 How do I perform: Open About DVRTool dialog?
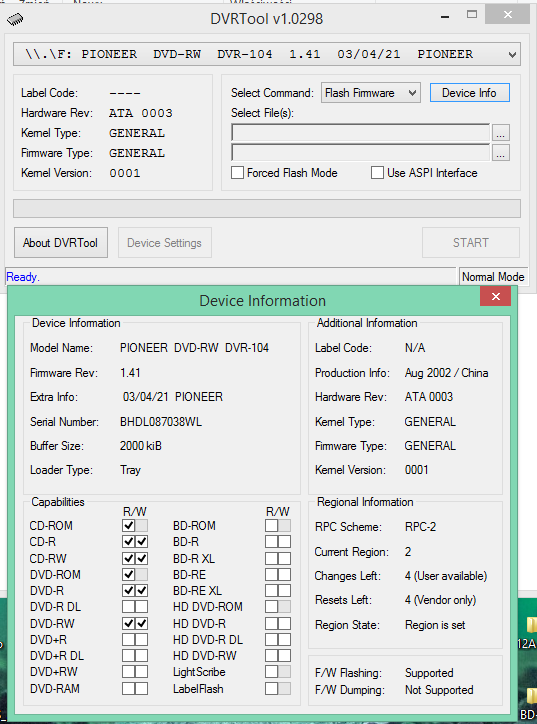click(61, 243)
